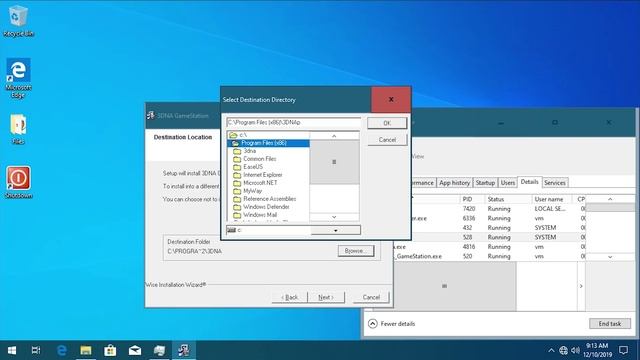Screen dimensions: 640x360
Task: Switch to Task Manager App history tab
Action: pos(454,183)
